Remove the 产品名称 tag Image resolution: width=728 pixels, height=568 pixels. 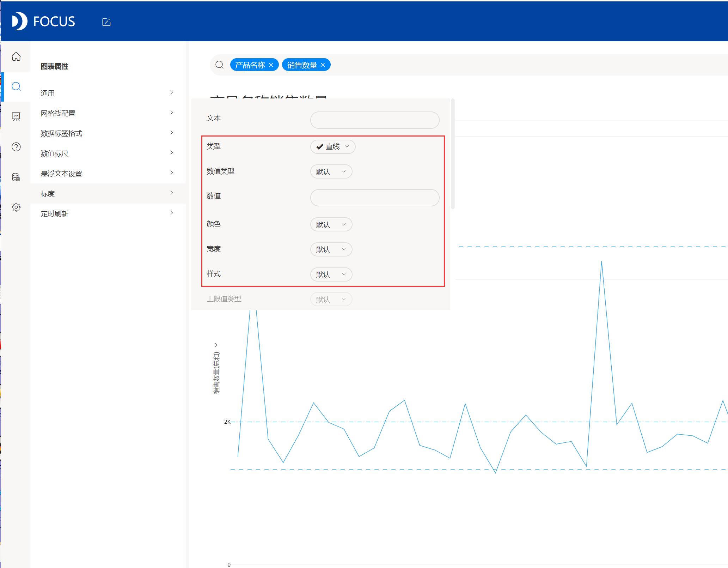pyautogui.click(x=271, y=65)
